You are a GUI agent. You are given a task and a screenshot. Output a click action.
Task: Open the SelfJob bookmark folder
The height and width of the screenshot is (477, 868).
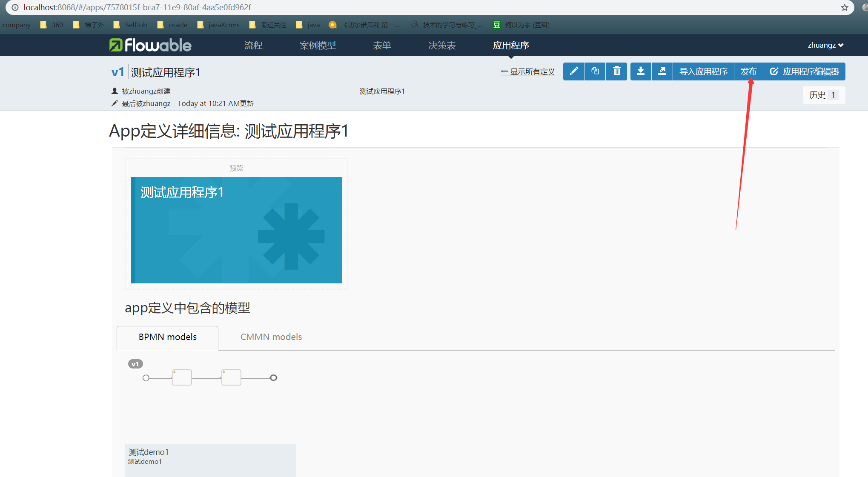[130, 25]
